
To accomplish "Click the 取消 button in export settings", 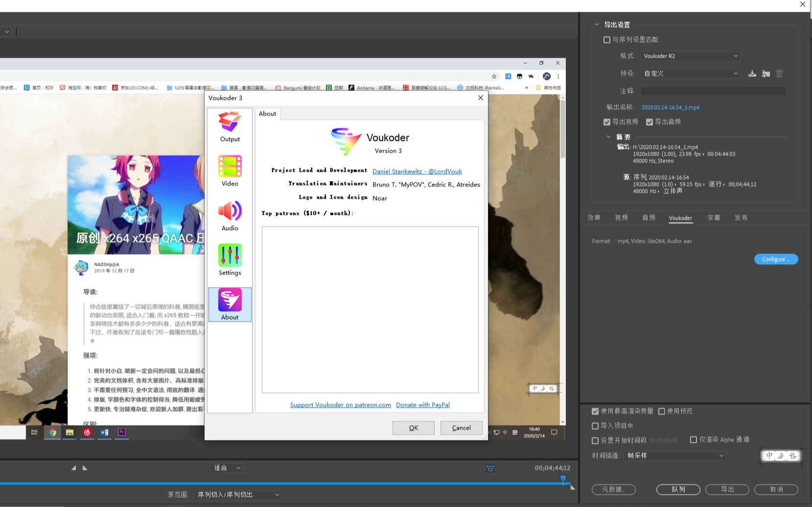I will pos(776,489).
